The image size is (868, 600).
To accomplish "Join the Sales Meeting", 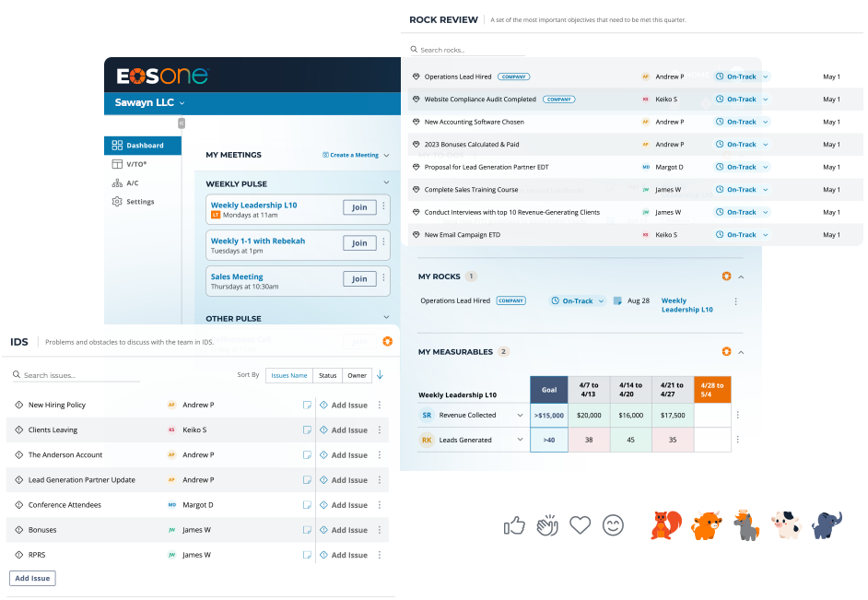I will click(359, 279).
